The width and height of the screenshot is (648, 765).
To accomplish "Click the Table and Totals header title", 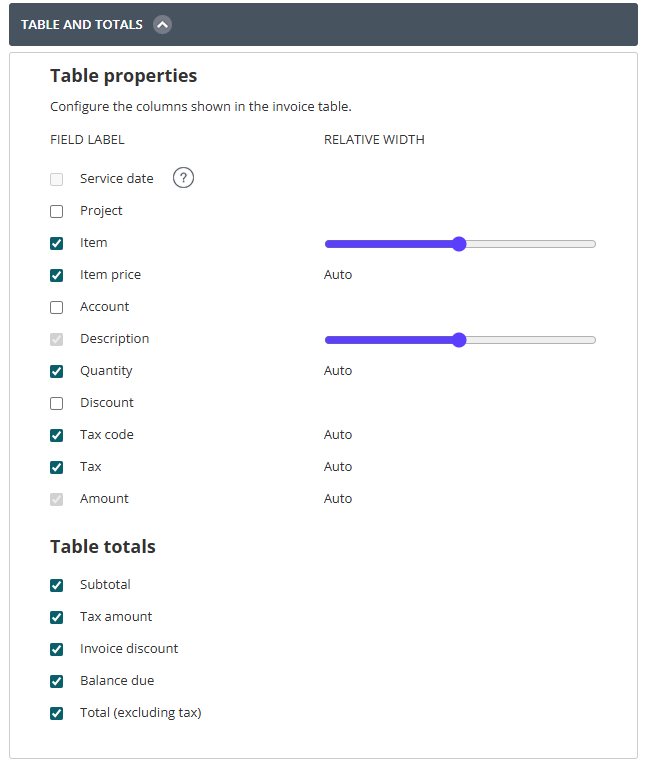I will coord(82,24).
